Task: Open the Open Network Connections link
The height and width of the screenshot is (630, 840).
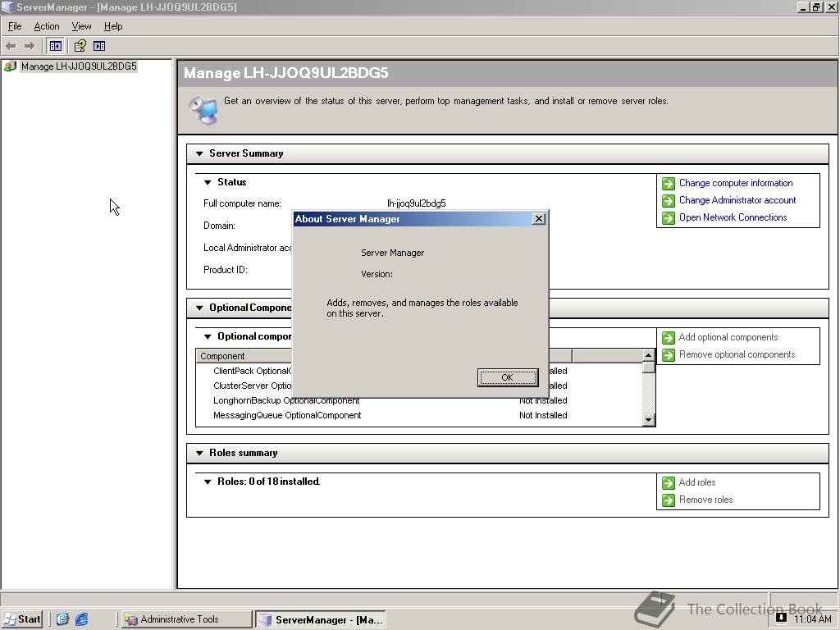Action: 733,217
